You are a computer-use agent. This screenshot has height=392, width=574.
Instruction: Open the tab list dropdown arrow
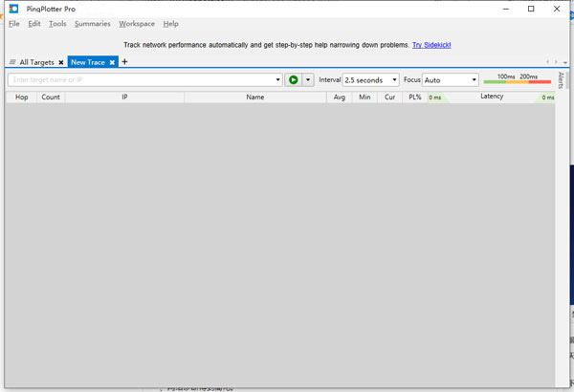coord(565,63)
